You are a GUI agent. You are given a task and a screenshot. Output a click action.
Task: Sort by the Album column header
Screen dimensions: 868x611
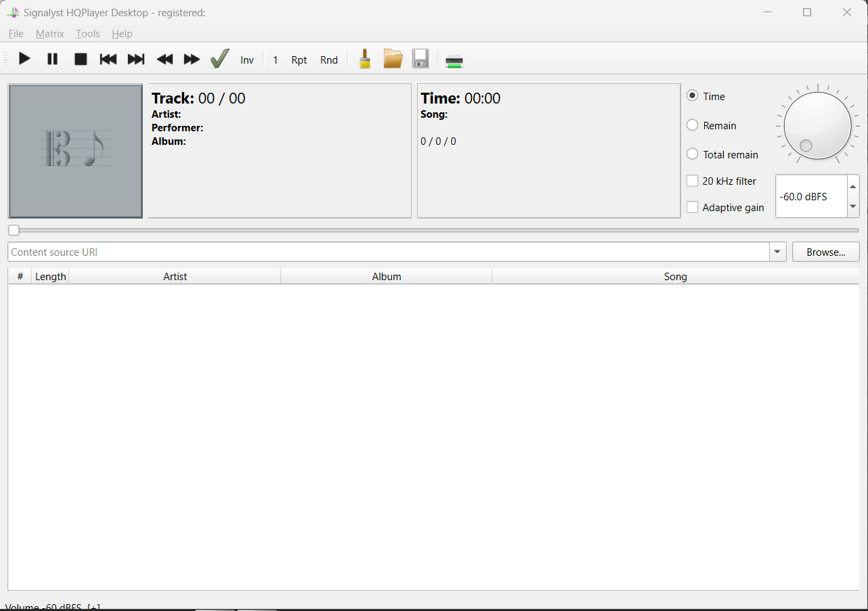387,276
